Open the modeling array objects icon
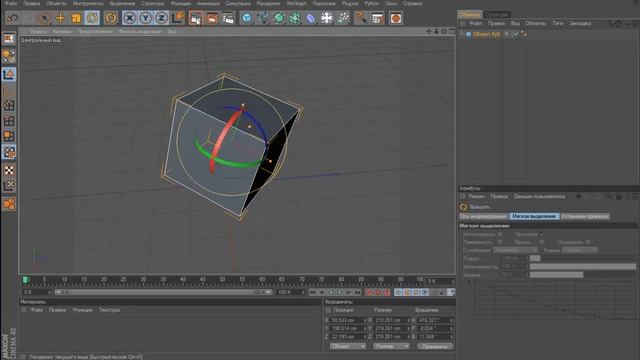The width and height of the screenshot is (640, 360). 295,18
